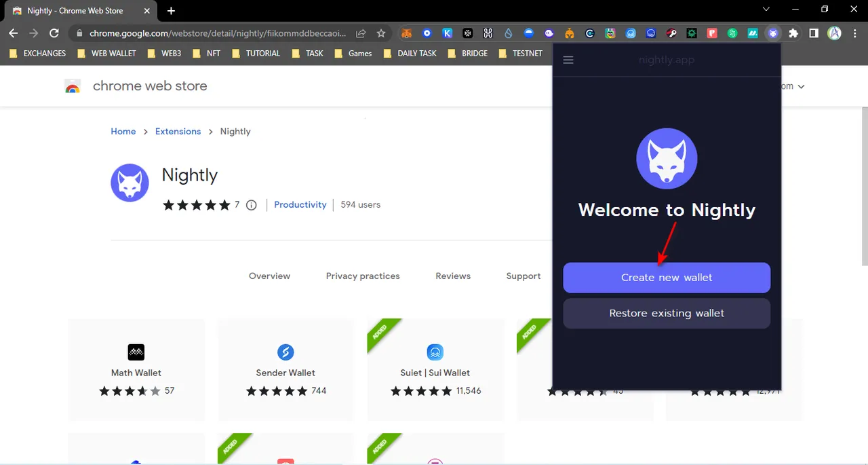Click the Nightly extension logo on store page
Screen dimensions: 868x465
tap(130, 183)
